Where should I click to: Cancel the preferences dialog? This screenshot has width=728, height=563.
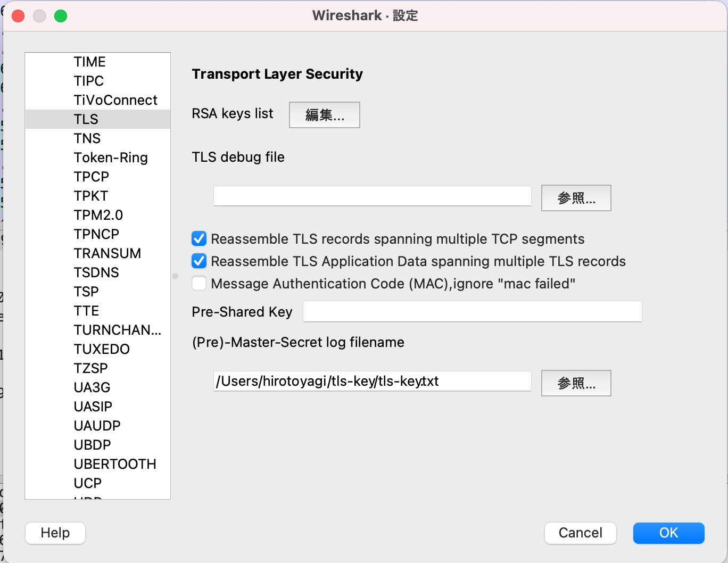580,533
